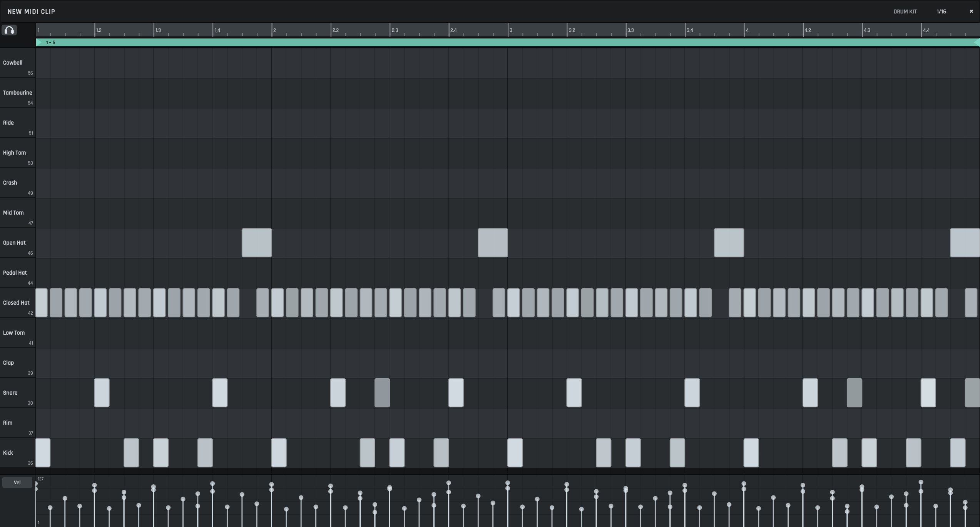Click beat 3.2 on the ruler
Image resolution: width=980 pixels, height=527 pixels.
pos(572,30)
